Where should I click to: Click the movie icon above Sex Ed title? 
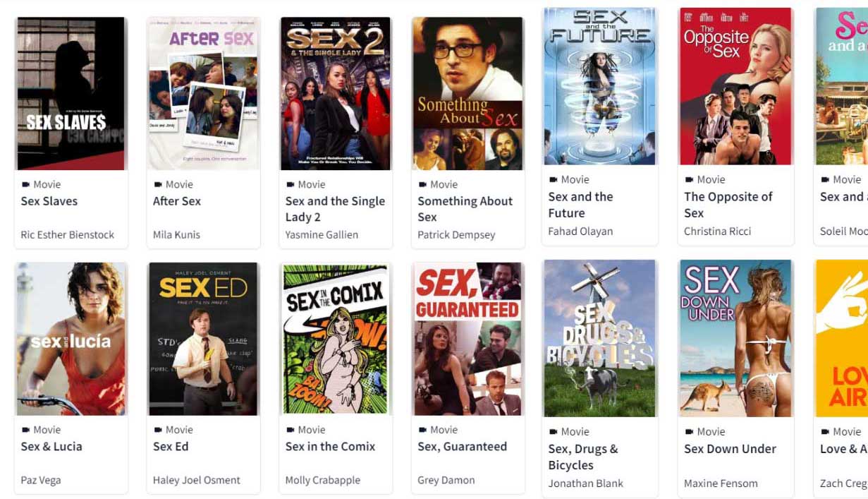tap(158, 429)
